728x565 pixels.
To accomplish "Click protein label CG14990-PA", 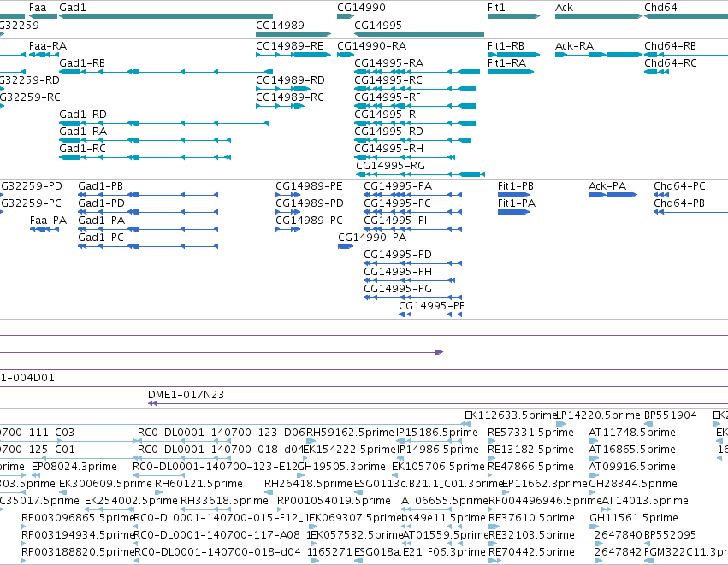I will (x=372, y=238).
